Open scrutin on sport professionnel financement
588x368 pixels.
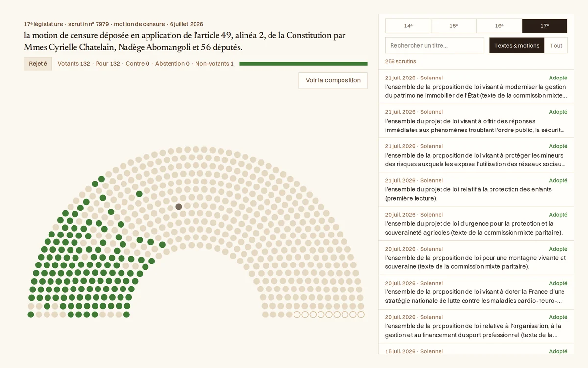coord(476,326)
